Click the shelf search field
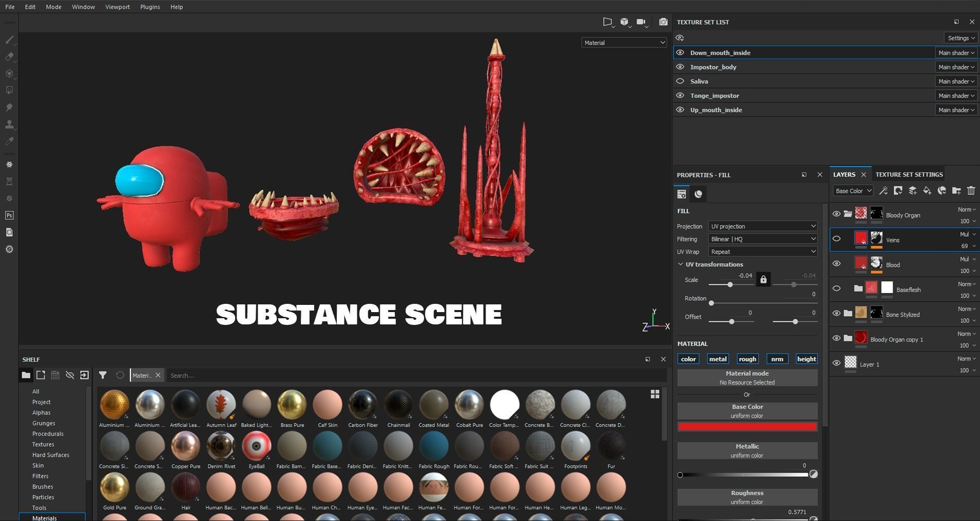The image size is (980, 521). click(417, 376)
